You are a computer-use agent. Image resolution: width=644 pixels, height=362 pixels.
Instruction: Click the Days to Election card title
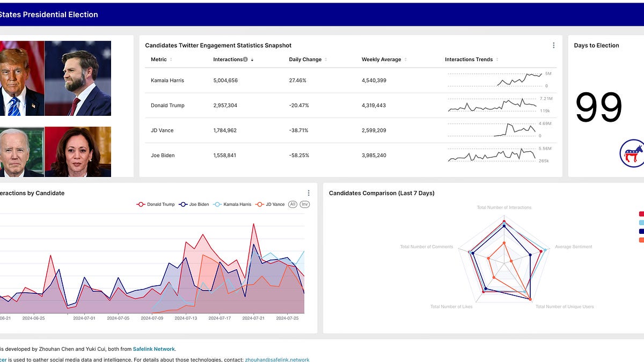pyautogui.click(x=596, y=46)
